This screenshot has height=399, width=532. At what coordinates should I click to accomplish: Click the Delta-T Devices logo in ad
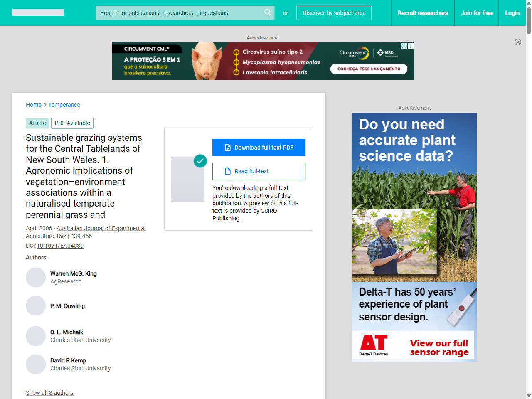(x=374, y=345)
